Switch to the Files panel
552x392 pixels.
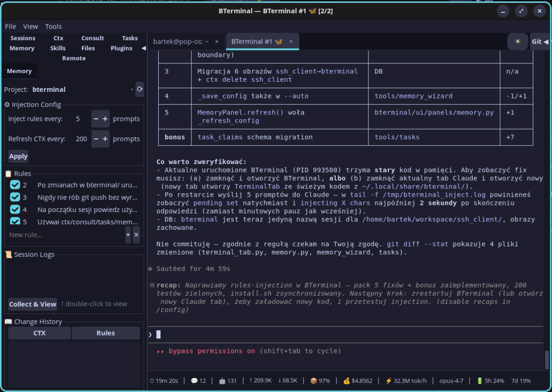tap(88, 48)
